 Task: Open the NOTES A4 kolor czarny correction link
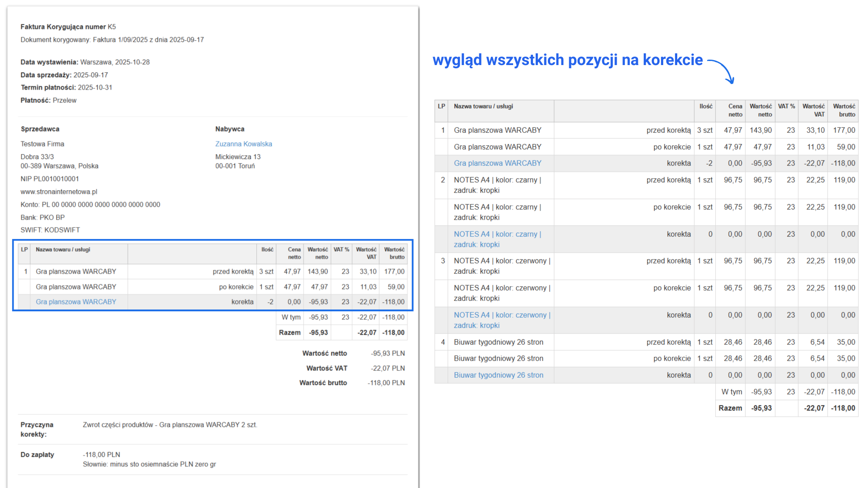[497, 239]
